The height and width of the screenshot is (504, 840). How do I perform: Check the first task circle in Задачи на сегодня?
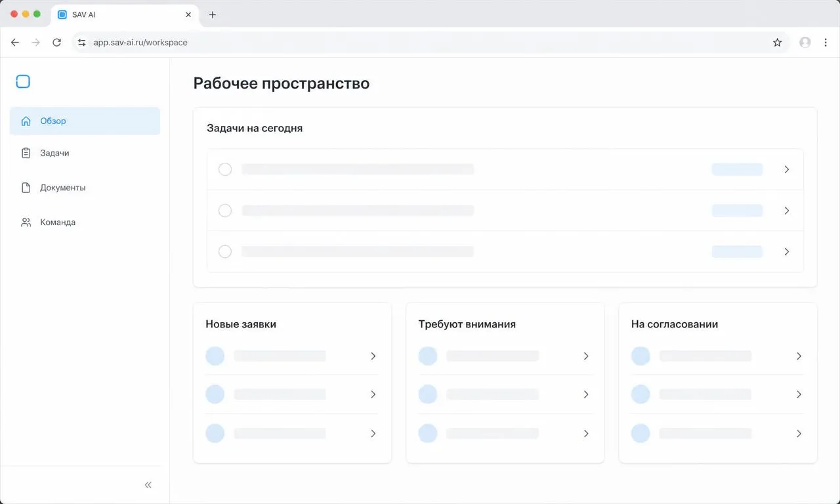click(x=225, y=169)
